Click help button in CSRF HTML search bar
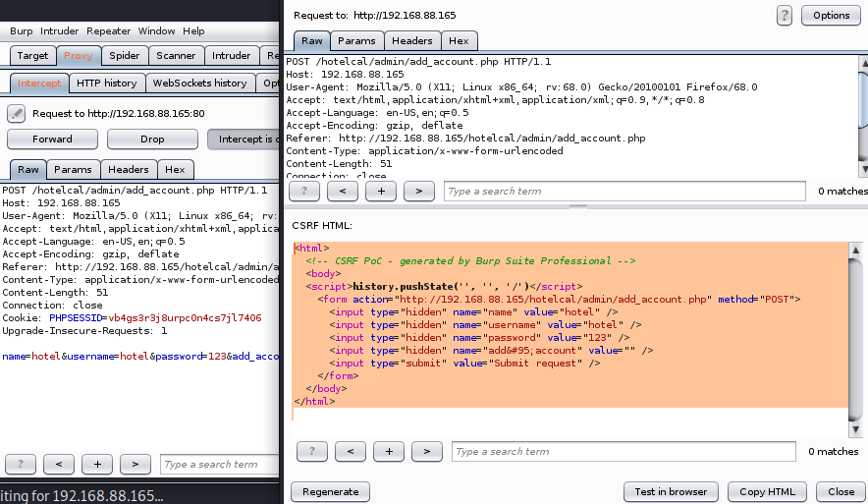This screenshot has height=504, width=868. [311, 451]
